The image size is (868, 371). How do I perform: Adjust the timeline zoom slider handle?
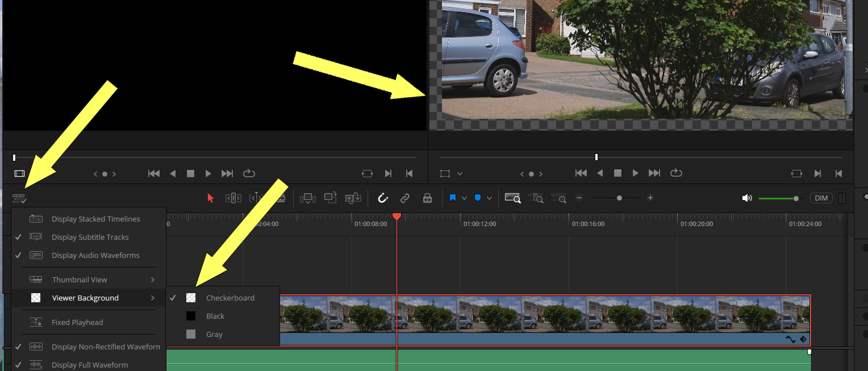tap(619, 198)
